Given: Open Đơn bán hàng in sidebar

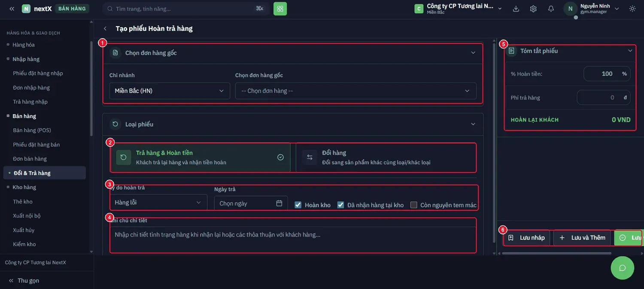Looking at the screenshot, I should [30, 158].
